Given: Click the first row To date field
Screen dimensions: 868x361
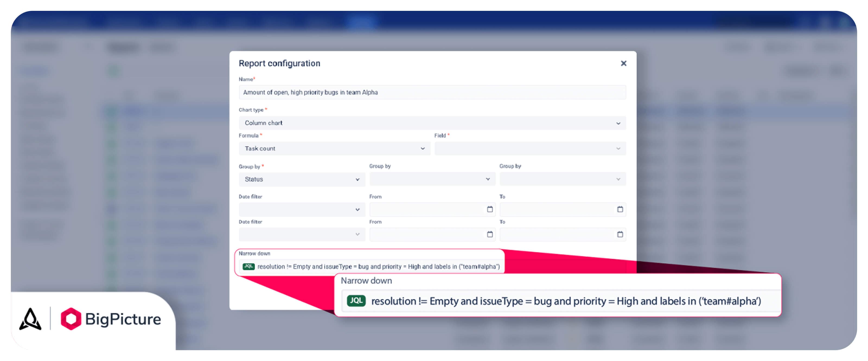Looking at the screenshot, I should click(563, 209).
